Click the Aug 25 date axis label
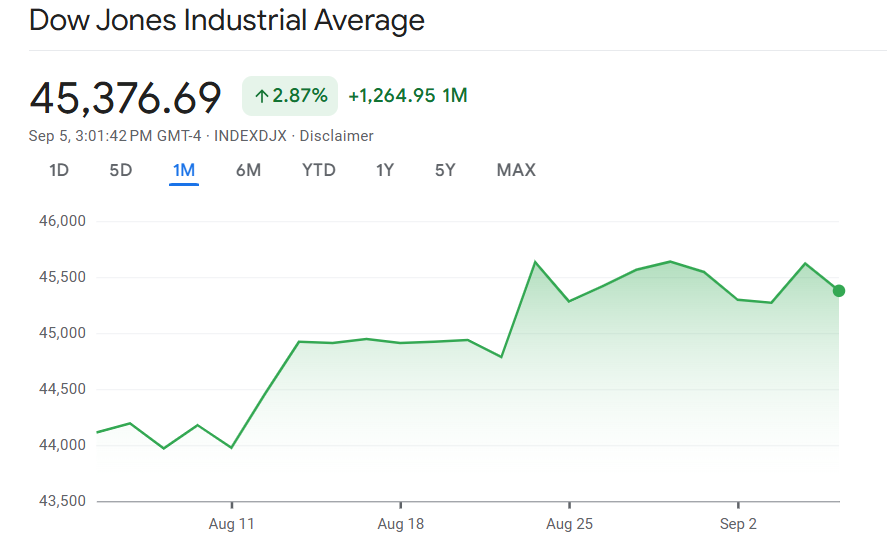 click(x=569, y=524)
